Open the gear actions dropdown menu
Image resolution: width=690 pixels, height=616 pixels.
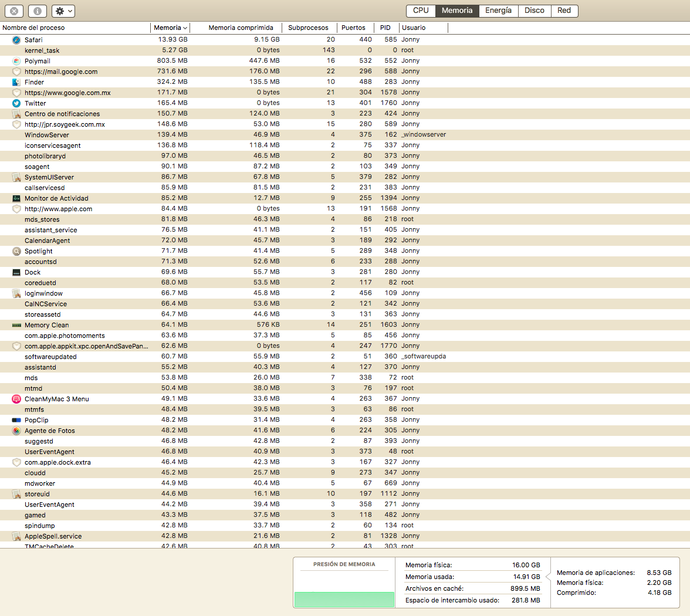(x=63, y=11)
